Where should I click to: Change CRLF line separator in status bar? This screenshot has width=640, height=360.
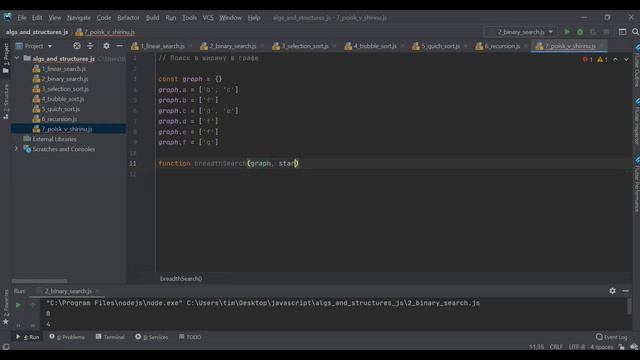click(556, 347)
